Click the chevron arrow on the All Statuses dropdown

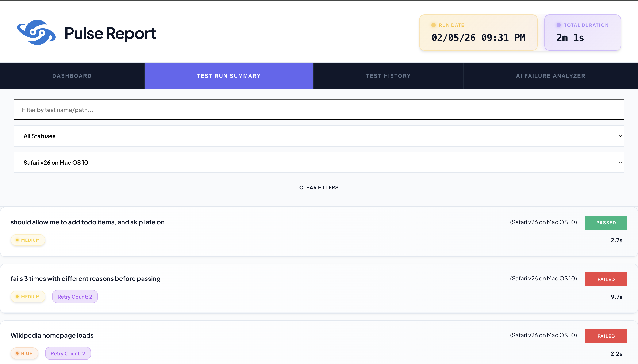pos(620,136)
